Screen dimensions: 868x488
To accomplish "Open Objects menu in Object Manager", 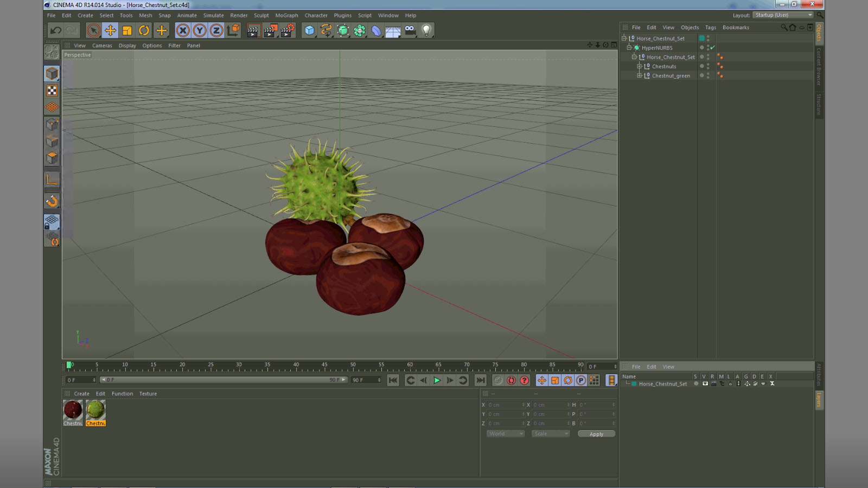I will tap(690, 27).
